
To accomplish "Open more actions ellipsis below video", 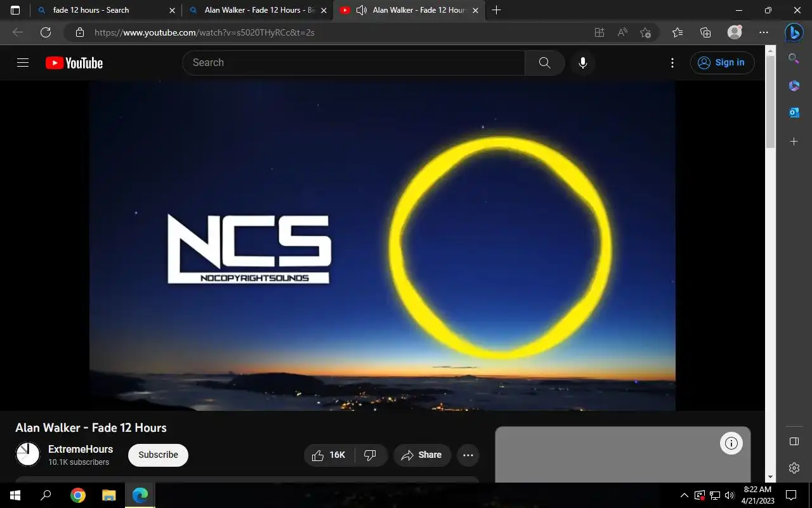I will click(468, 455).
